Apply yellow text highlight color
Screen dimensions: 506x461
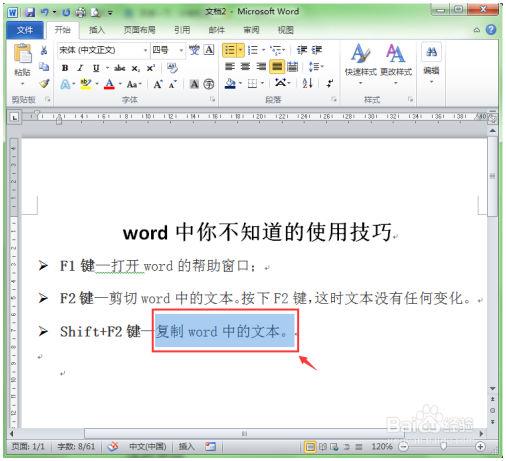tap(86, 84)
